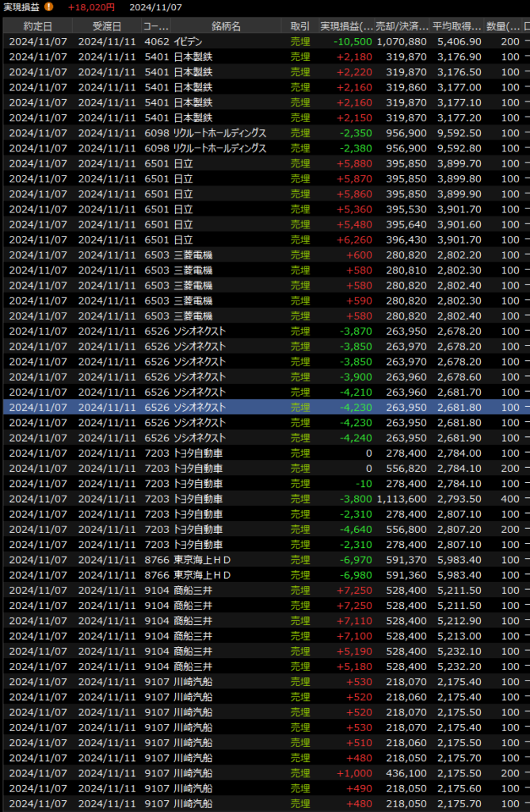Click the 取引 column header
Viewport: 530px width, 812px height.
[x=300, y=26]
